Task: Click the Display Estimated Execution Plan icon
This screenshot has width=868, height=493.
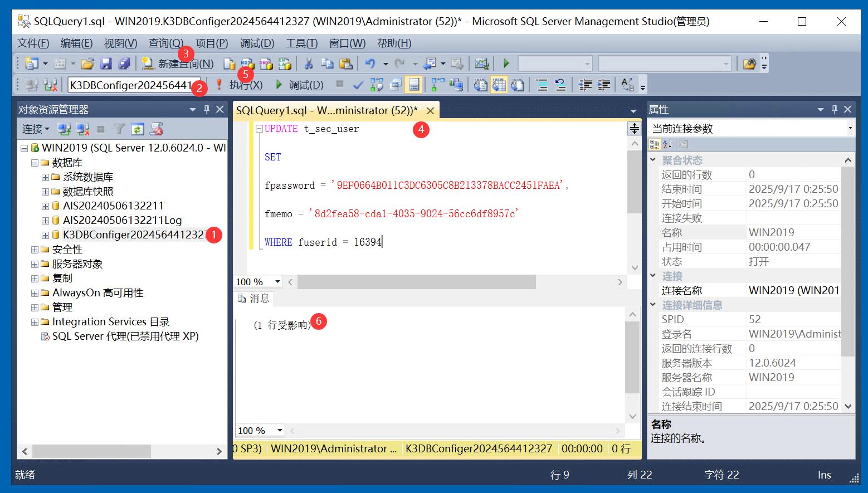Action: (377, 85)
